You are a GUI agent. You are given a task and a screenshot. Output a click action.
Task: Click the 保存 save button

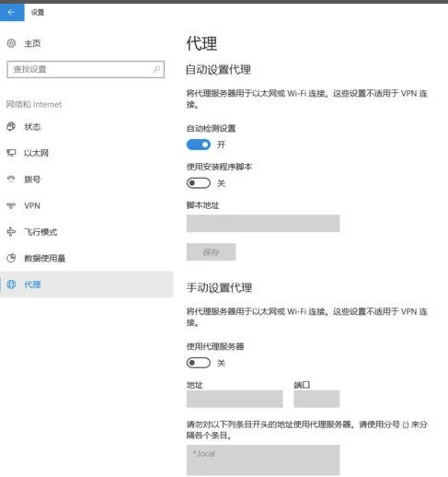(x=211, y=252)
